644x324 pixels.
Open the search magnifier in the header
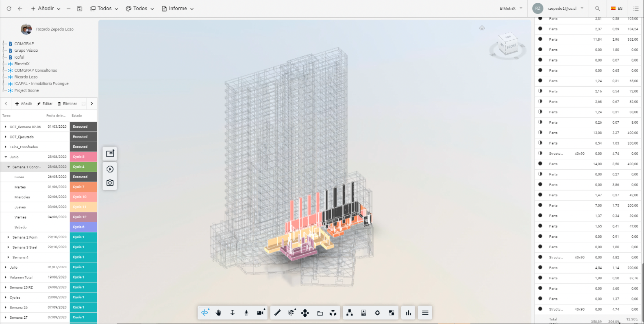(x=597, y=9)
